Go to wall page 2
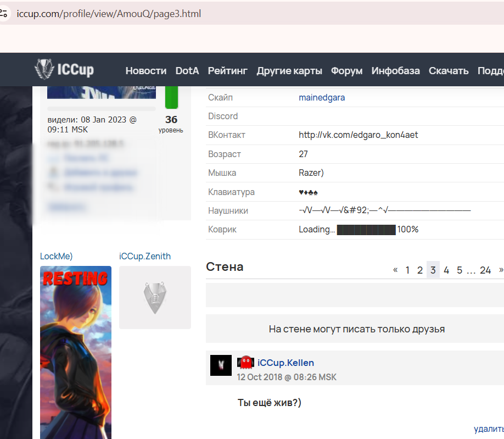504x439 pixels. click(x=420, y=270)
